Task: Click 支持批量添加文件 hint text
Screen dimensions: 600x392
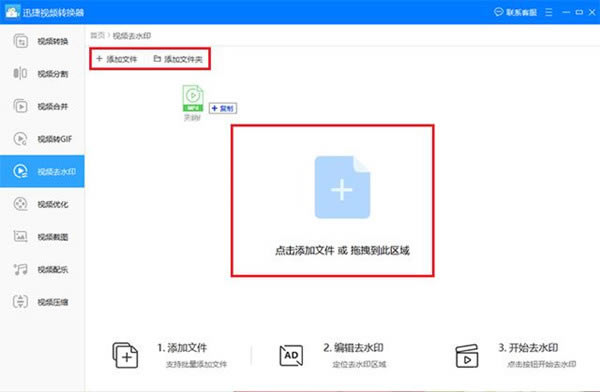Action: click(196, 364)
